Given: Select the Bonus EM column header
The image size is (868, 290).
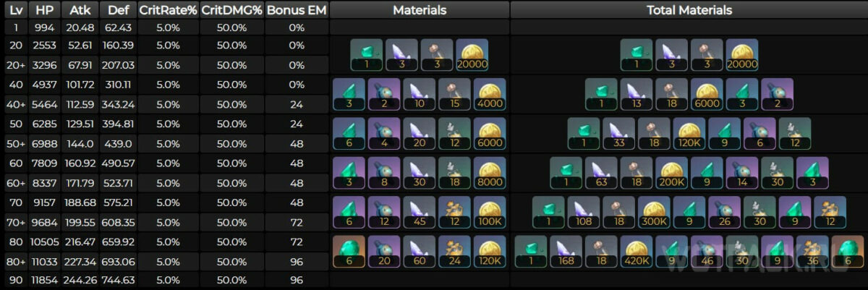Looking at the screenshot, I should [x=297, y=10].
